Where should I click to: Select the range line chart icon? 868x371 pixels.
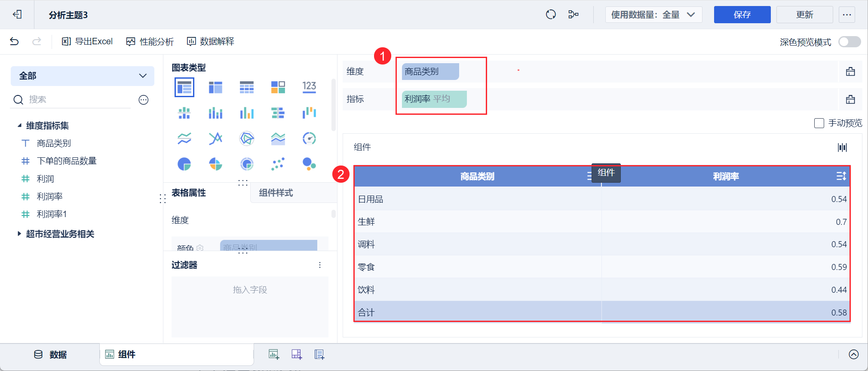click(215, 138)
